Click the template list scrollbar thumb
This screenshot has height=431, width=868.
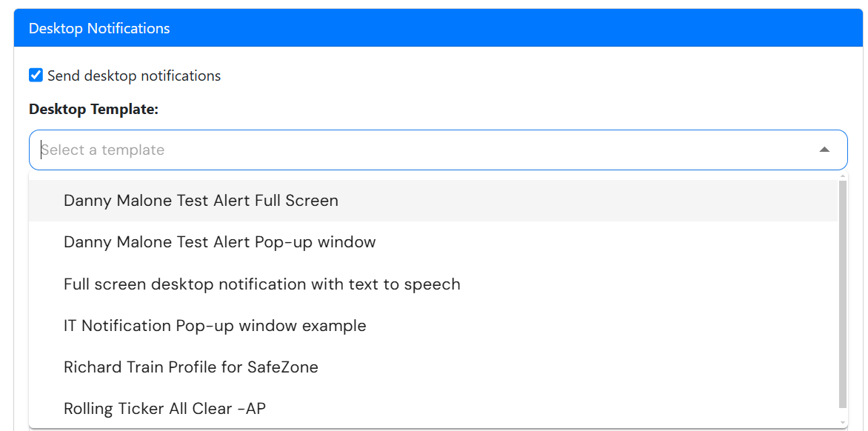843,293
